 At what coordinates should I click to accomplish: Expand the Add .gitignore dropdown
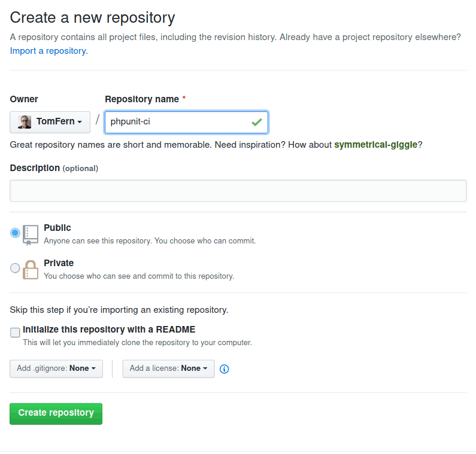click(x=56, y=368)
